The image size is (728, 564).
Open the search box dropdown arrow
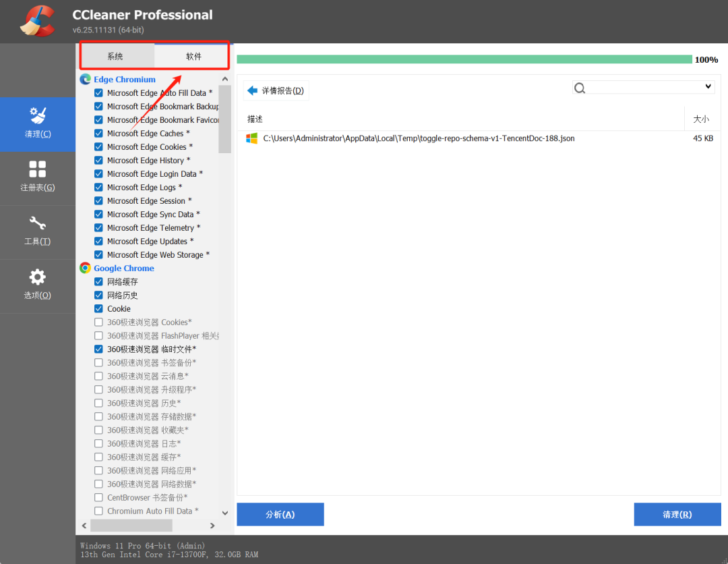pos(708,86)
